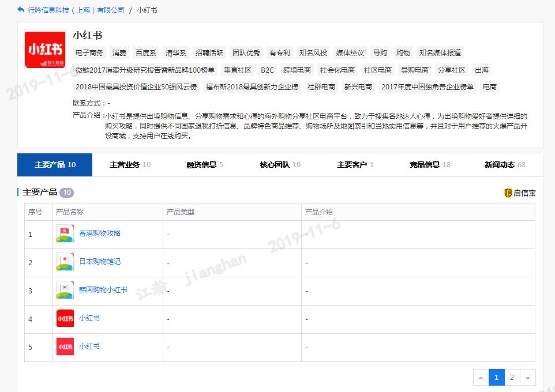Open the 香港购物攻略 product link

coord(100,233)
